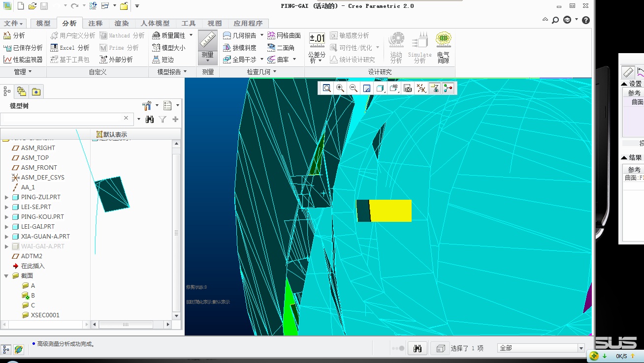Select XIA-GUAN-A.PRT in model tree
Screen dimensions: 644x363
[40, 237]
